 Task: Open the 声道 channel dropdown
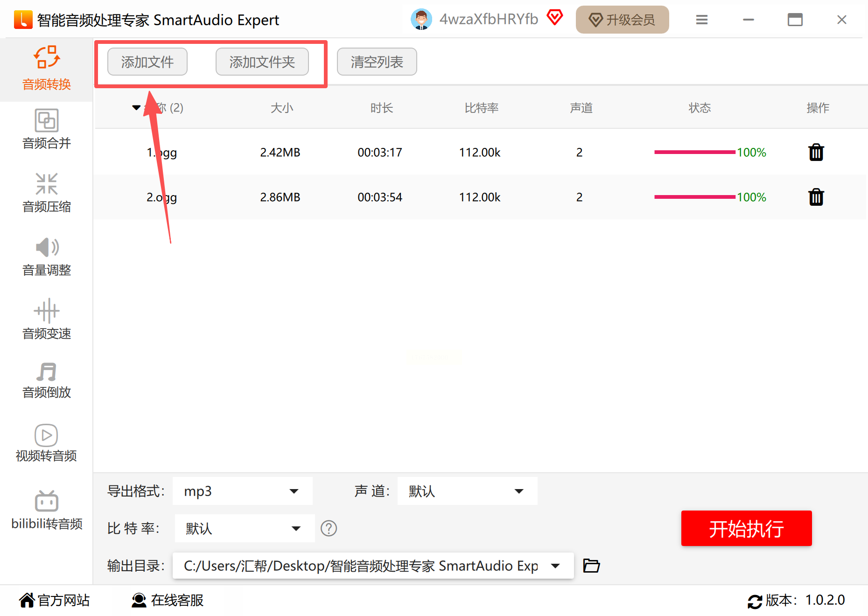click(467, 491)
